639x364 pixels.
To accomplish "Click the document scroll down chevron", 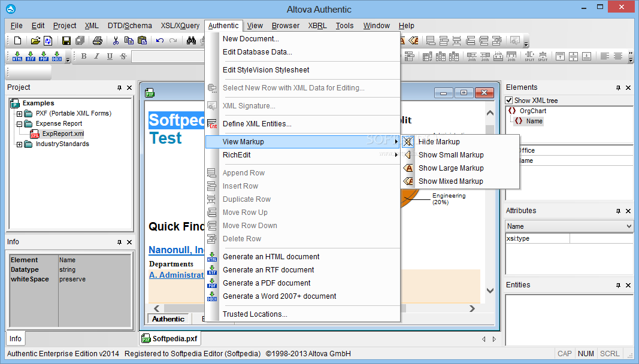I will [x=490, y=290].
